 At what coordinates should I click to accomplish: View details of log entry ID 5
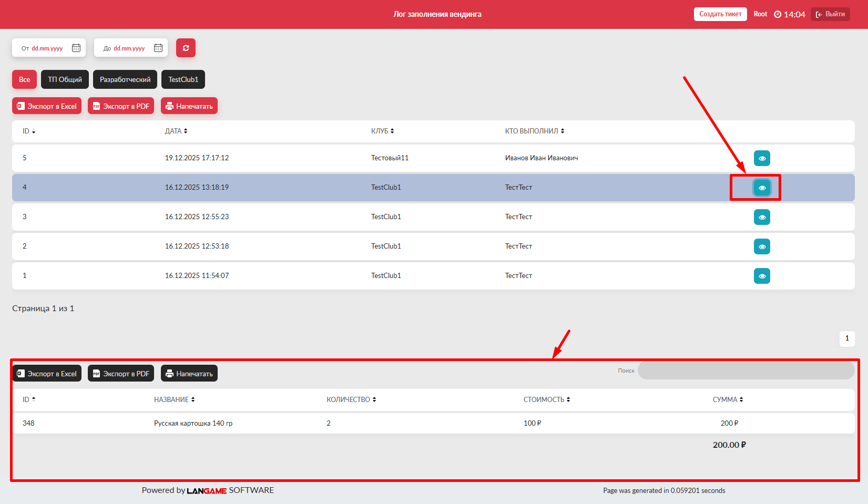[762, 158]
